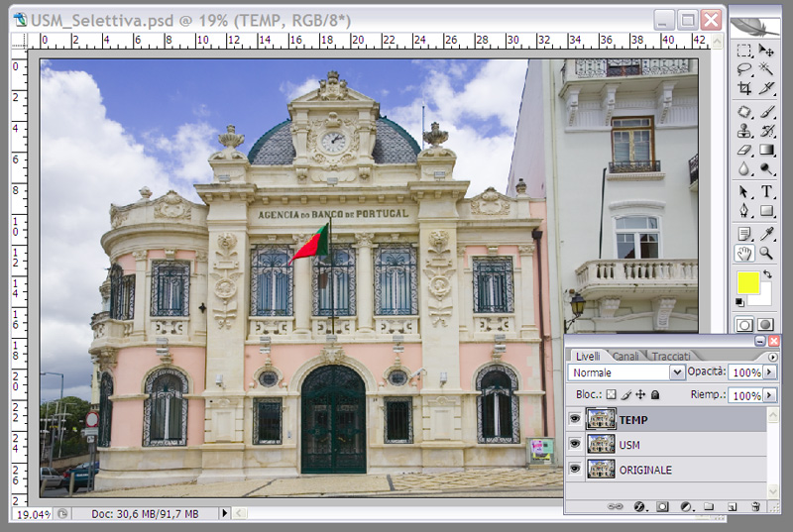Click the trash icon to delete layer

(x=755, y=506)
